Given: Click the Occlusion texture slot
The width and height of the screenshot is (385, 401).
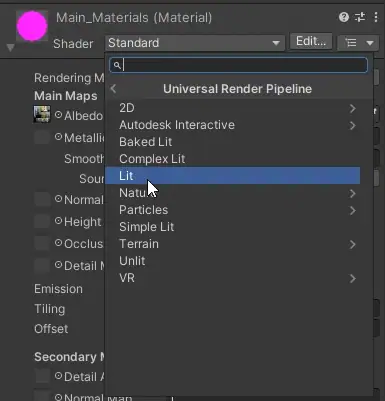Looking at the screenshot, I should [x=42, y=243].
